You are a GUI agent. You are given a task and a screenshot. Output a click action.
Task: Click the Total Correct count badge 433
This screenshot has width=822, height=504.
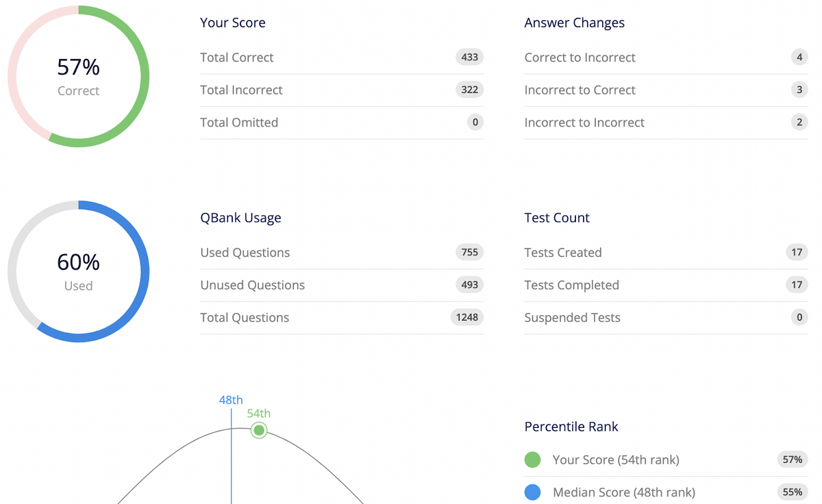point(470,58)
